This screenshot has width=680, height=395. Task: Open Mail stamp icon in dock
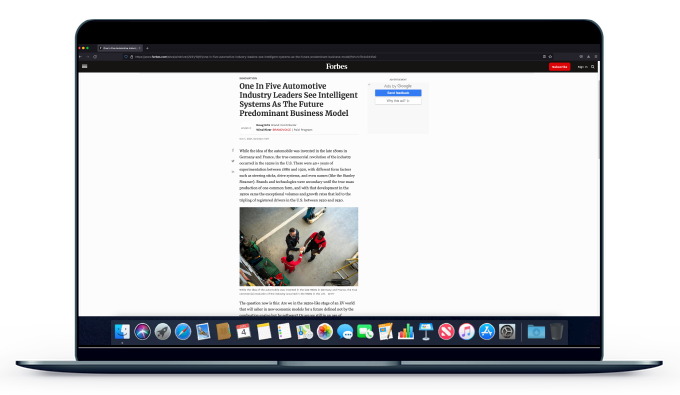pos(203,332)
